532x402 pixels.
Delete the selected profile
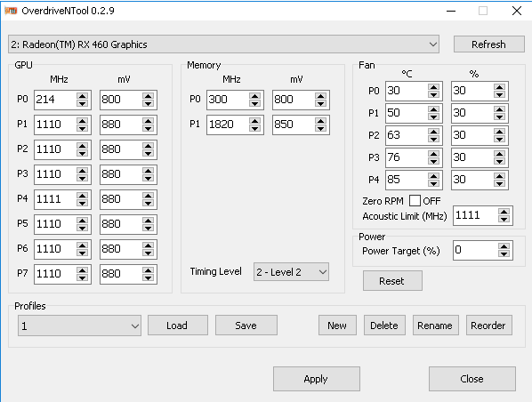(x=384, y=326)
